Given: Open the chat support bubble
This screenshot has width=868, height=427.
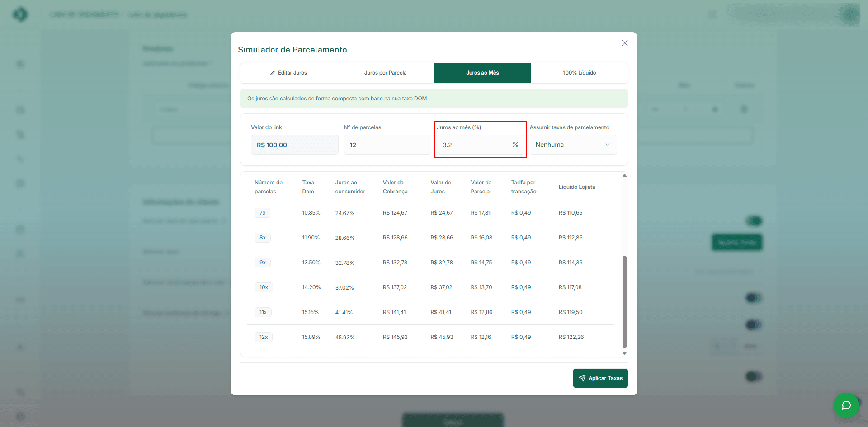Looking at the screenshot, I should pos(846,405).
